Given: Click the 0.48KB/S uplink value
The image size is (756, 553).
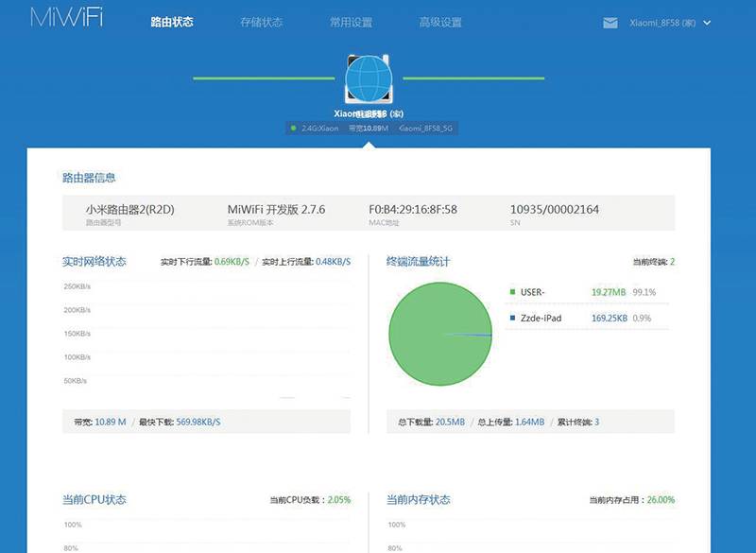Looking at the screenshot, I should coord(334,262).
